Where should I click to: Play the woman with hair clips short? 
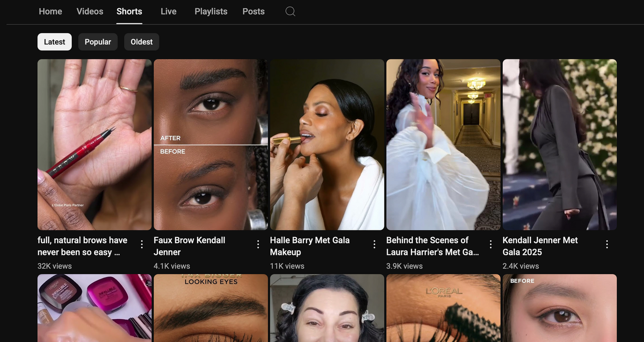(x=327, y=308)
